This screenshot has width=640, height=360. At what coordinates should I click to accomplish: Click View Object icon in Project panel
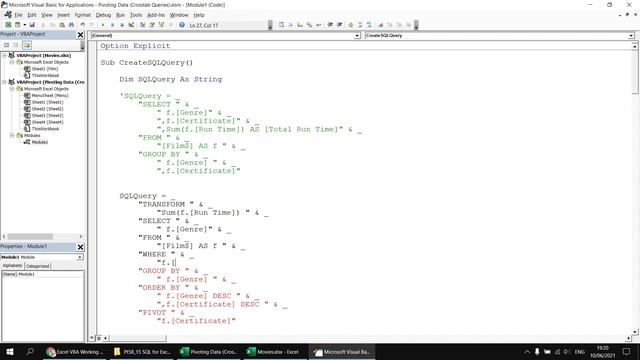pos(16,45)
